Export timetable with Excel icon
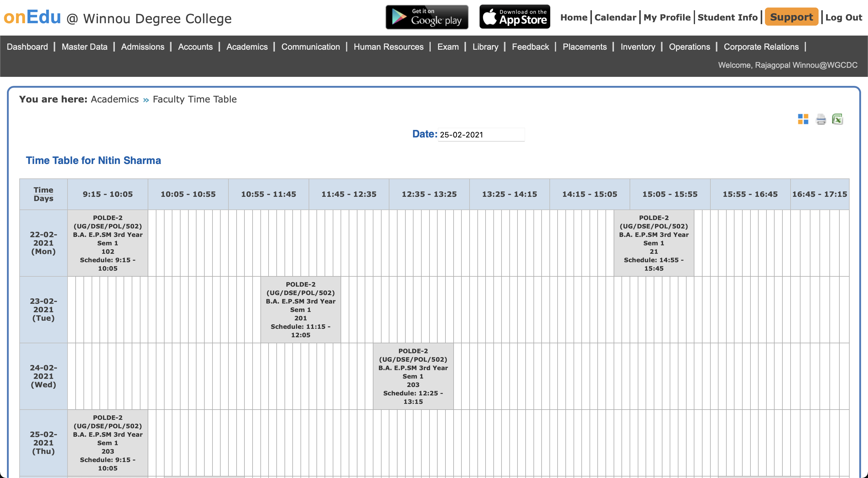This screenshot has height=478, width=868. 837,119
